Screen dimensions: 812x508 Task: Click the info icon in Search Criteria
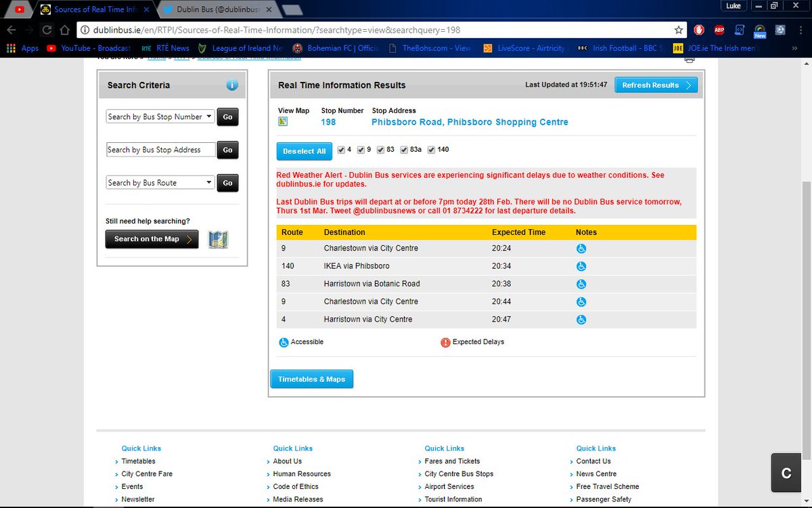232,85
